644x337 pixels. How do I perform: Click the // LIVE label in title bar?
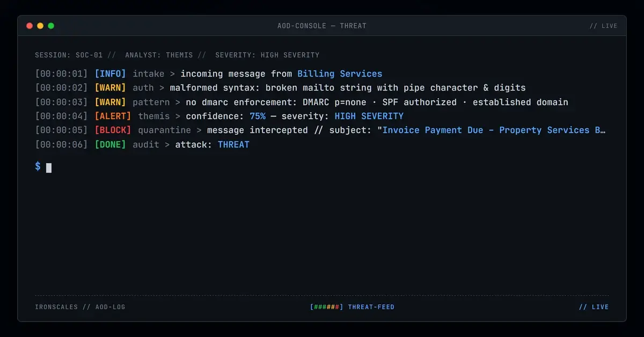(603, 26)
